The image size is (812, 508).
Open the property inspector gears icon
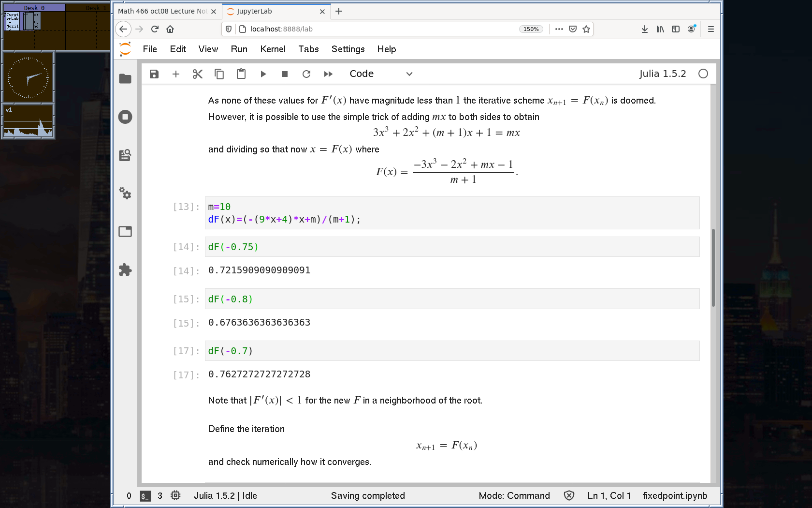(125, 194)
